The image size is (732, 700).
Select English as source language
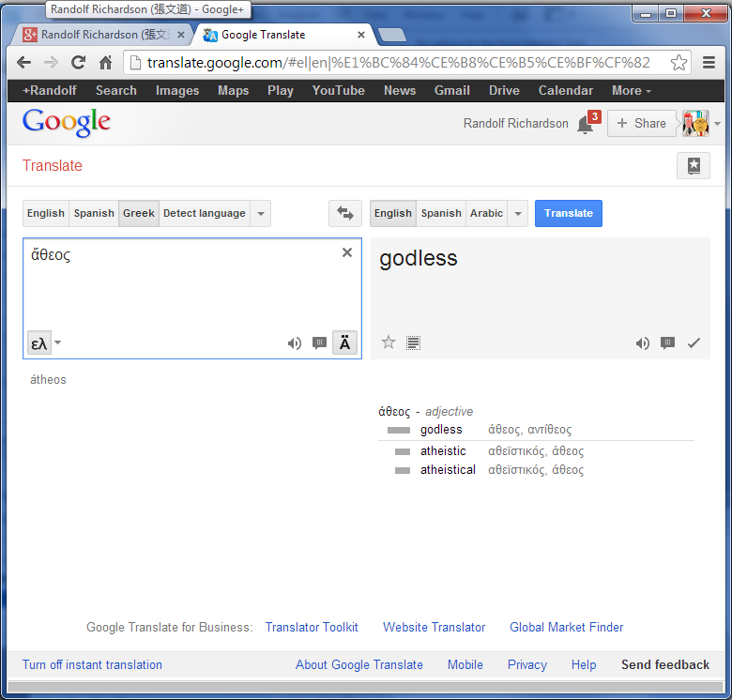(x=46, y=213)
